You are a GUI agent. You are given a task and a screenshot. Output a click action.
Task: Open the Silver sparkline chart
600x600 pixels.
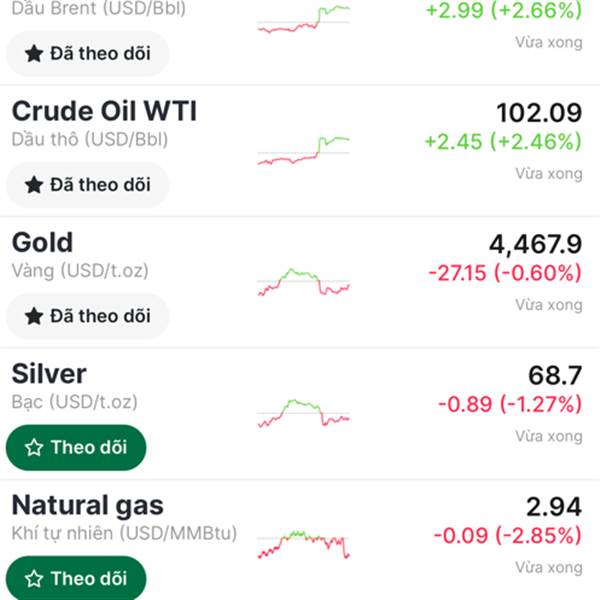click(x=303, y=413)
